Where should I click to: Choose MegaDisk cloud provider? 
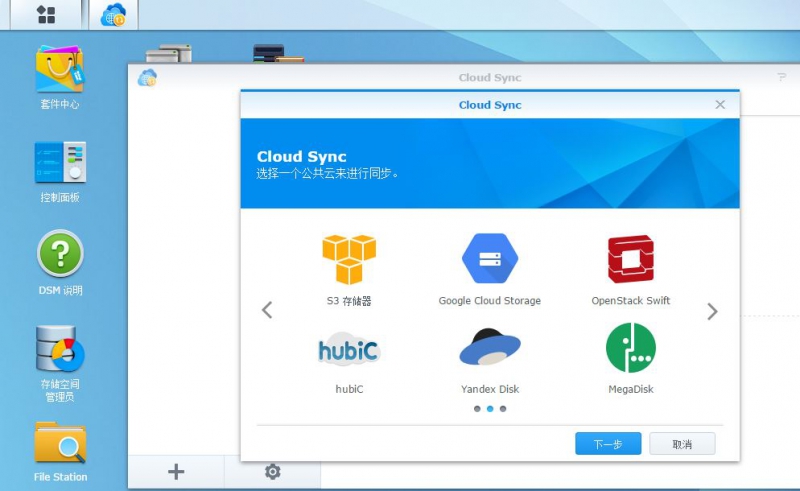click(630, 348)
